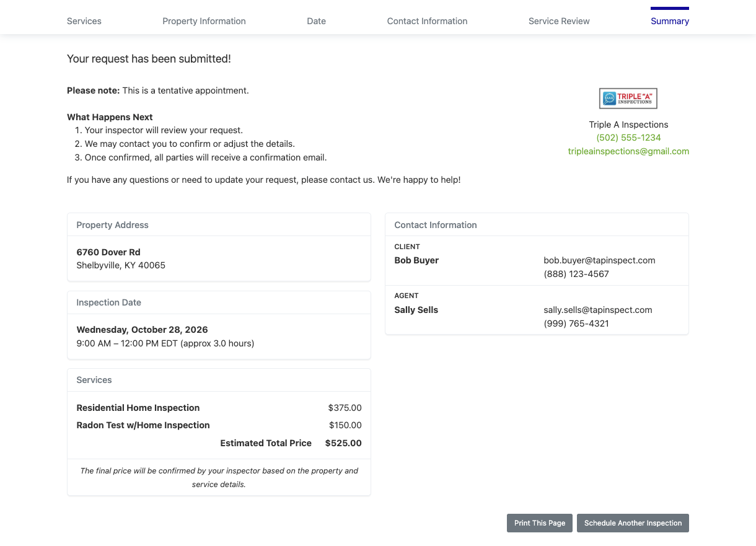The image size is (756, 546).
Task: Click the 'Your request has been submitted!' heading
Action: (x=149, y=59)
